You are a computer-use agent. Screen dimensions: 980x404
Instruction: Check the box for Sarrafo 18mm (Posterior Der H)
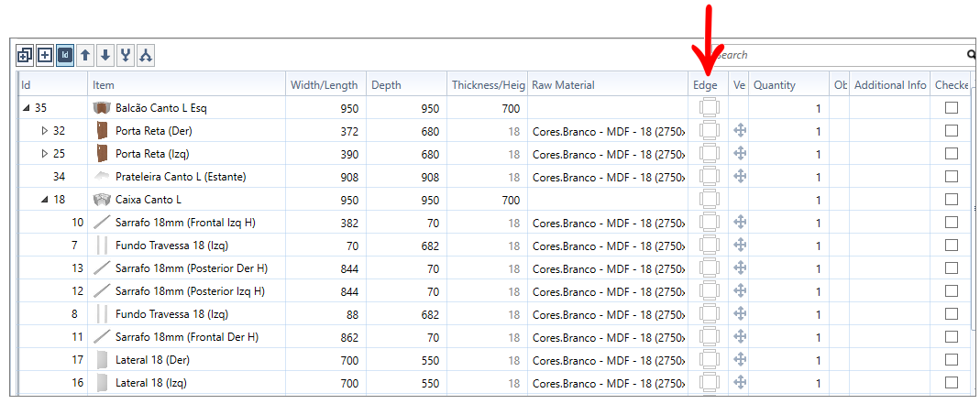[951, 268]
